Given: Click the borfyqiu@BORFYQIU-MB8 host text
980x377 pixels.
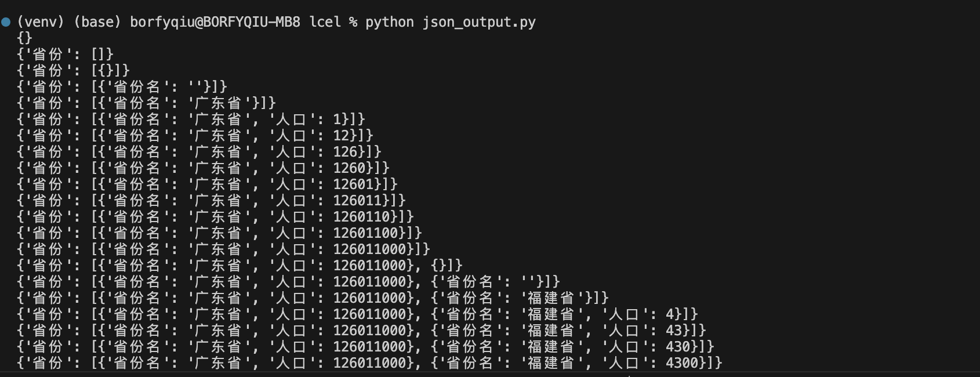Looking at the screenshot, I should point(215,22).
